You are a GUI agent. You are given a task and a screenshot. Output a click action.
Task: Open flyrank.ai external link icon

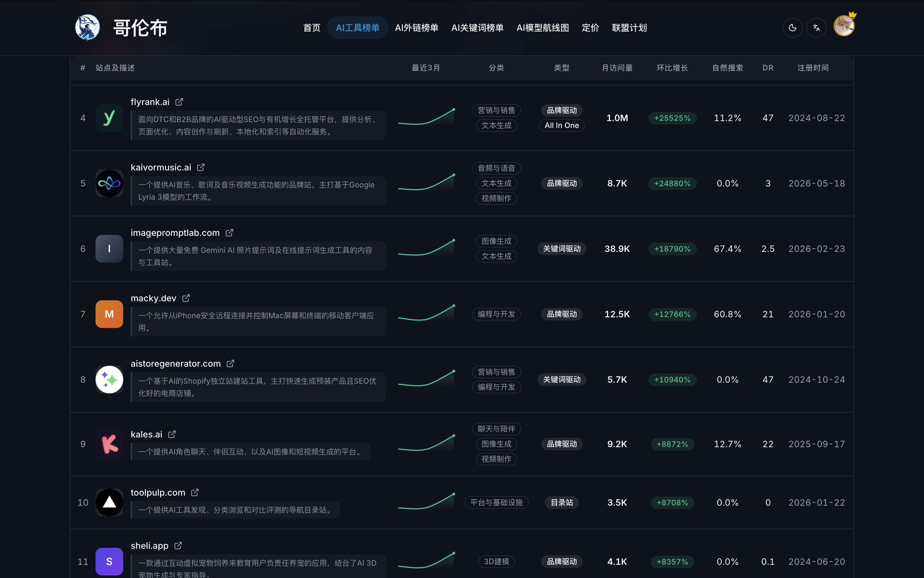(x=179, y=102)
